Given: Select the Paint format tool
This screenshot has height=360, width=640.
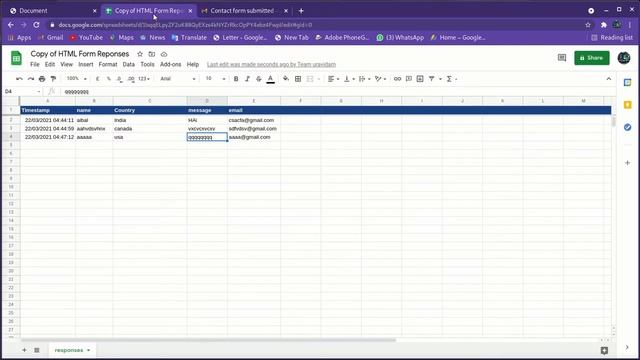Looking at the screenshot, I should [x=53, y=79].
